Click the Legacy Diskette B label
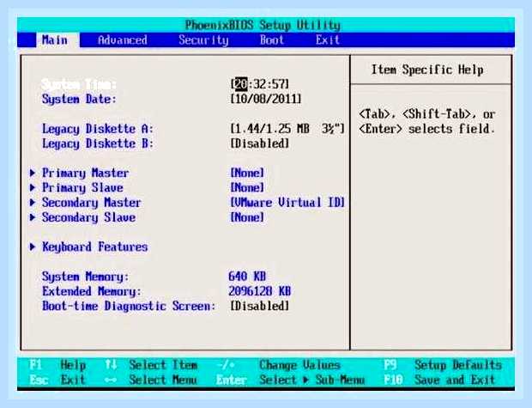Image resolution: width=532 pixels, height=408 pixels. [x=97, y=143]
